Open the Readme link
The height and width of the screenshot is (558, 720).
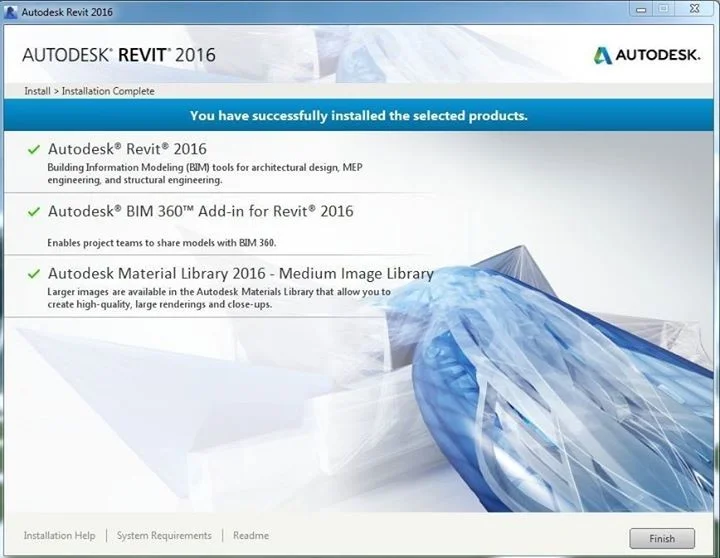(251, 535)
